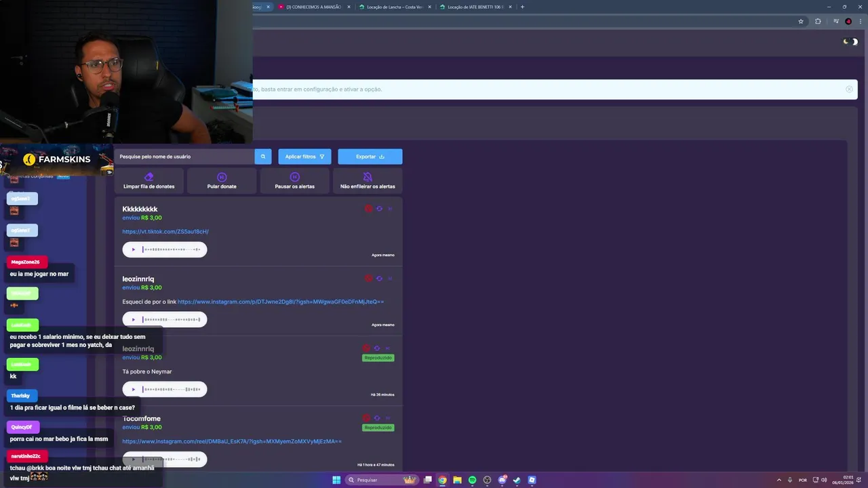868x488 pixels.
Task: Focus the Pesquise pelo nome de usuário field
Action: click(x=184, y=157)
